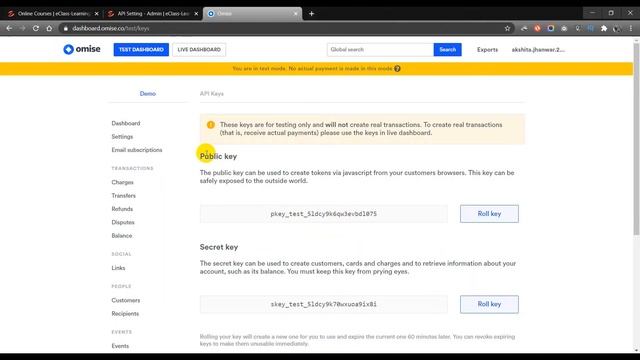The width and height of the screenshot is (640, 360).
Task: Bookmark this page with the star icon
Action: pyautogui.click(x=507, y=28)
